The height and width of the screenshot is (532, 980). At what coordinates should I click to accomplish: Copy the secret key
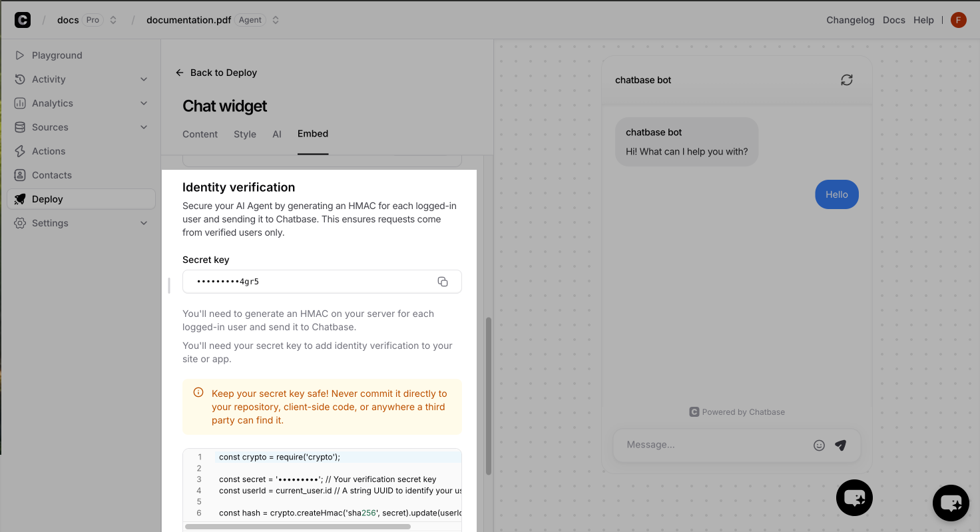point(443,282)
